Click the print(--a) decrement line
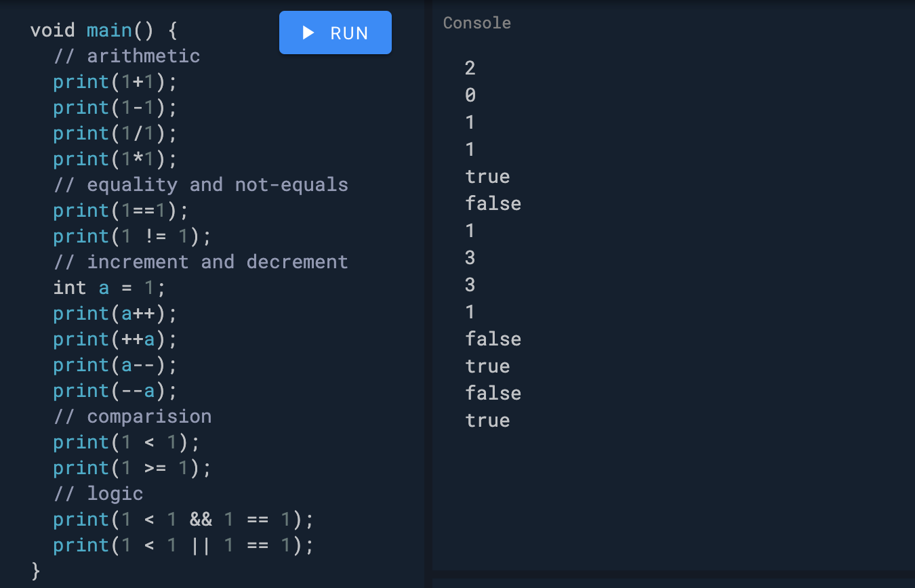Image resolution: width=915 pixels, height=588 pixels. 114,390
